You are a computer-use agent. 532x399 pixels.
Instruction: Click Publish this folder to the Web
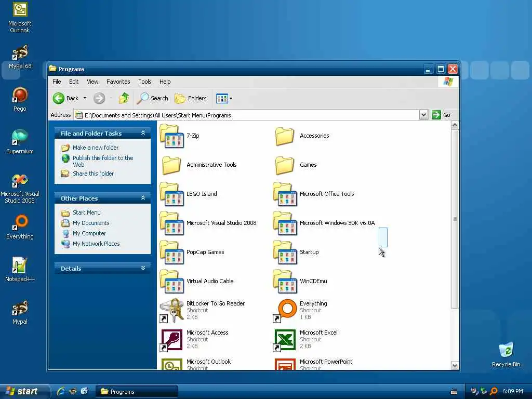103,161
